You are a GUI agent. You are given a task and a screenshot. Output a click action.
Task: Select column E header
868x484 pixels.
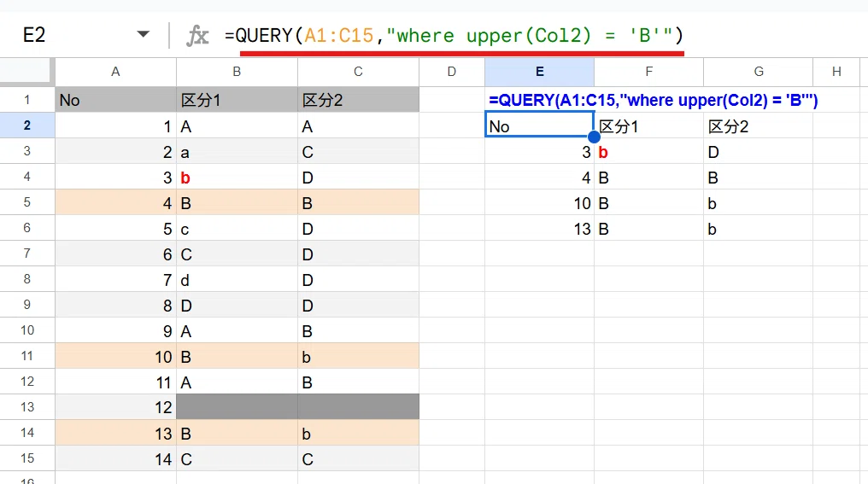pyautogui.click(x=539, y=72)
